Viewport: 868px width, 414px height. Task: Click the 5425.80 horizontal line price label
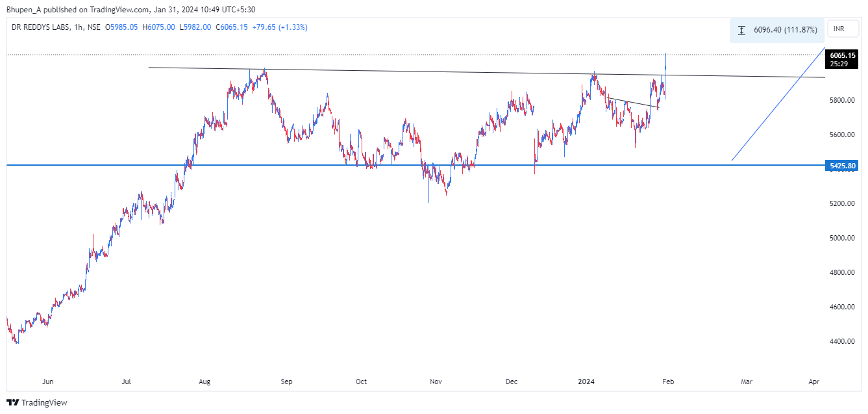pyautogui.click(x=843, y=166)
